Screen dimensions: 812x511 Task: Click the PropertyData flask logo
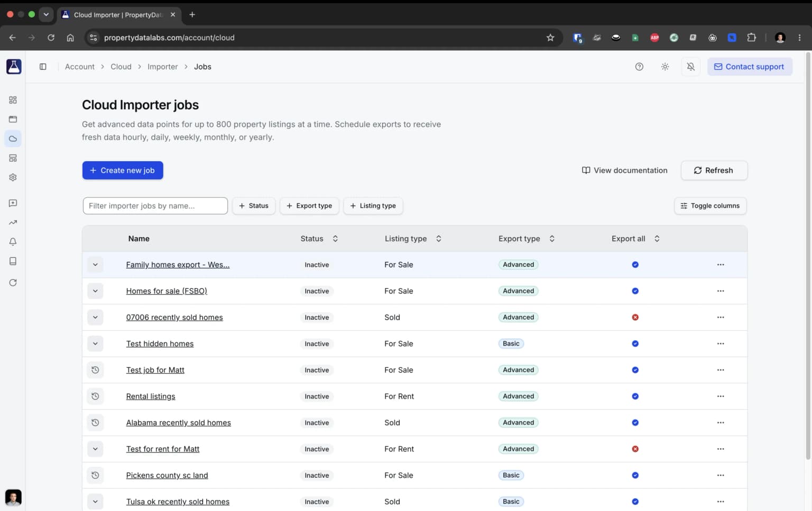pos(14,67)
